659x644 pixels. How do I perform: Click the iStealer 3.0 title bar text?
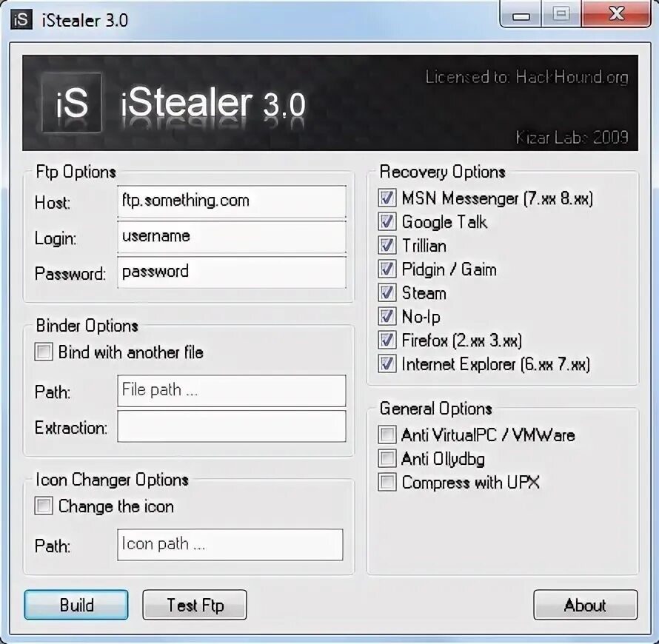tap(85, 20)
